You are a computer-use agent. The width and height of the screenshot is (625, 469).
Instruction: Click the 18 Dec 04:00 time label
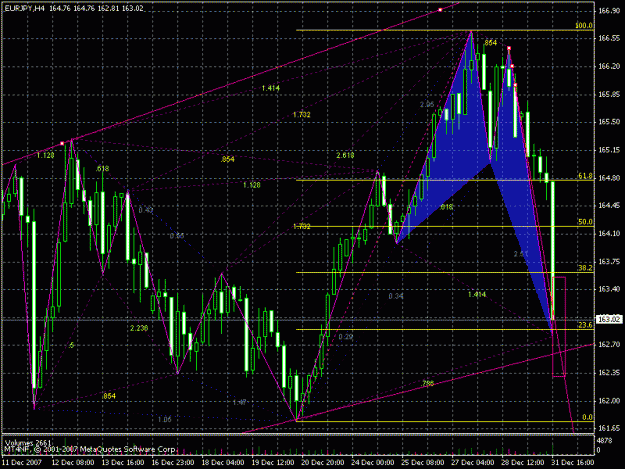coord(223,462)
